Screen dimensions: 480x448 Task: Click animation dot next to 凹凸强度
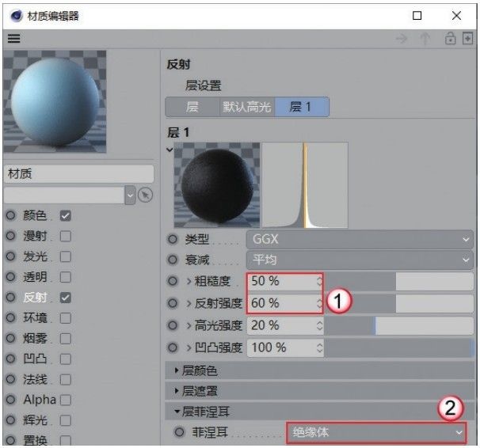coord(173,347)
